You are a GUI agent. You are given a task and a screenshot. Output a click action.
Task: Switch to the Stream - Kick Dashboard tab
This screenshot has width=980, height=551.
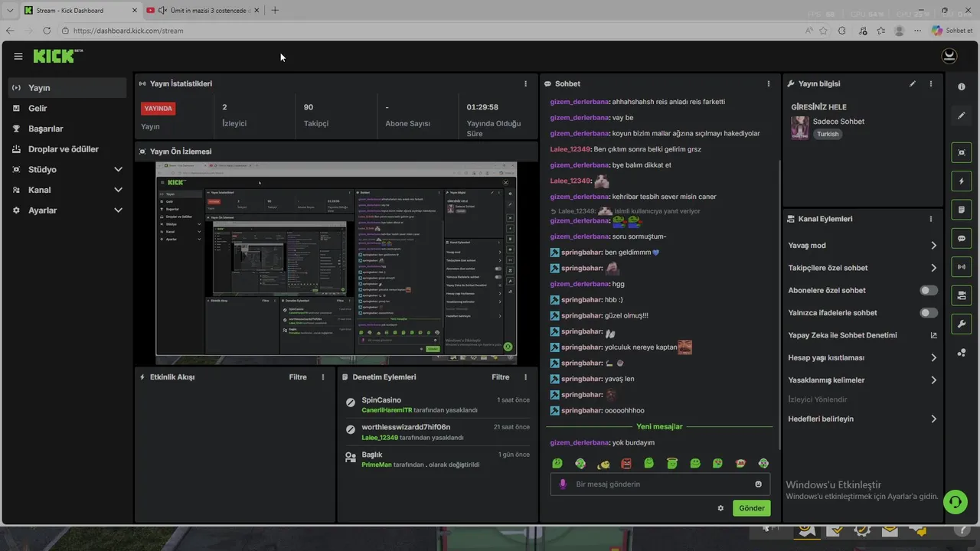point(80,10)
